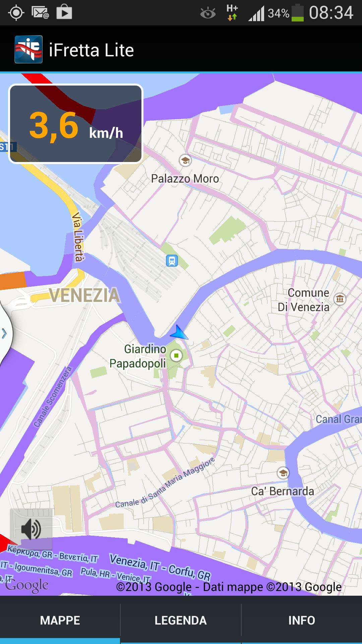Select the train station icon

[172, 261]
